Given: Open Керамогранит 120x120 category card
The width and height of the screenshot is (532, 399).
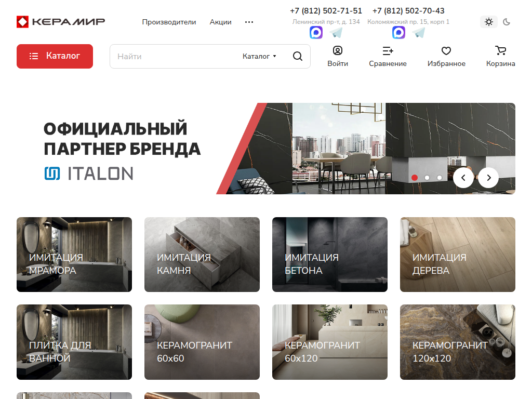Looking at the screenshot, I should pyautogui.click(x=458, y=342).
